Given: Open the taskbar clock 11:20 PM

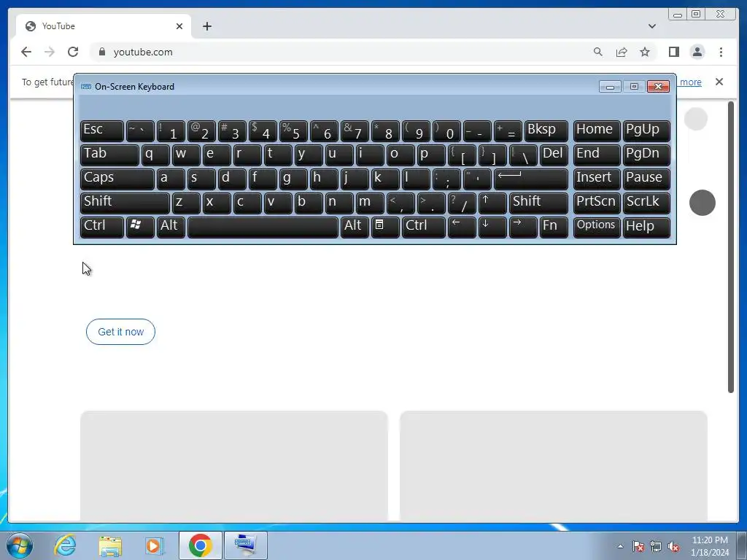Looking at the screenshot, I should pyautogui.click(x=709, y=546).
